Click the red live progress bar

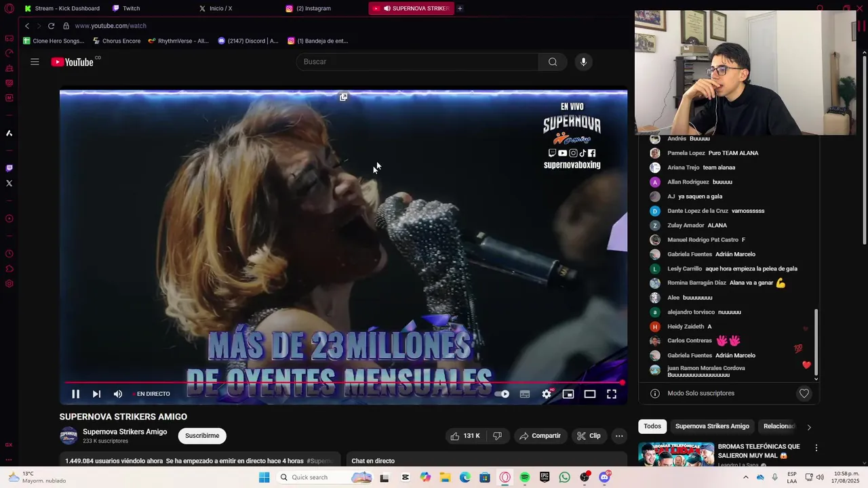tap(343, 383)
